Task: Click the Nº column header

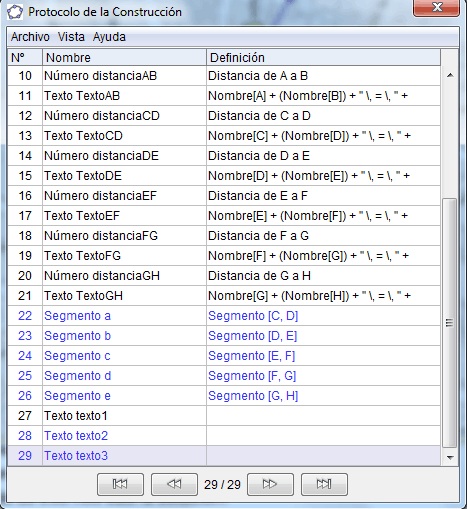Action: click(x=25, y=58)
